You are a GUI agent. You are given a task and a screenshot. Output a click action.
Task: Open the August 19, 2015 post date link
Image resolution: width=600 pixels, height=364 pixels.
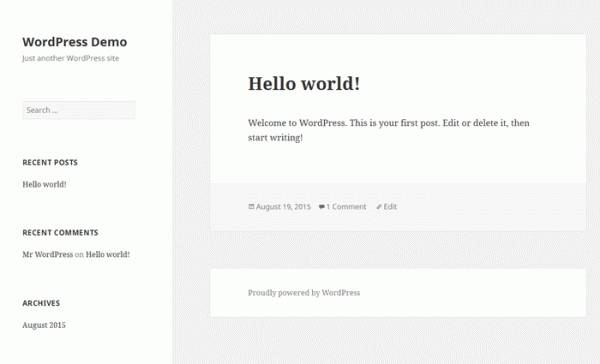tap(283, 207)
